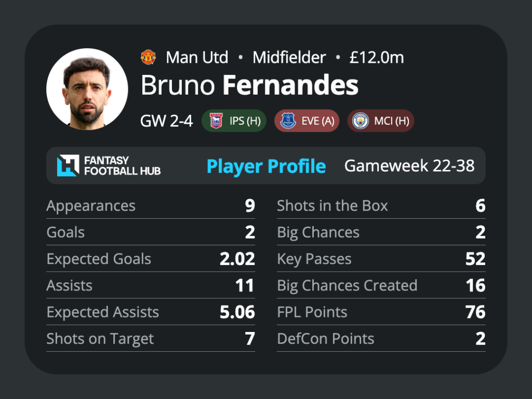Image resolution: width=532 pixels, height=399 pixels.
Task: Click the Player Profile heading
Action: point(267,166)
